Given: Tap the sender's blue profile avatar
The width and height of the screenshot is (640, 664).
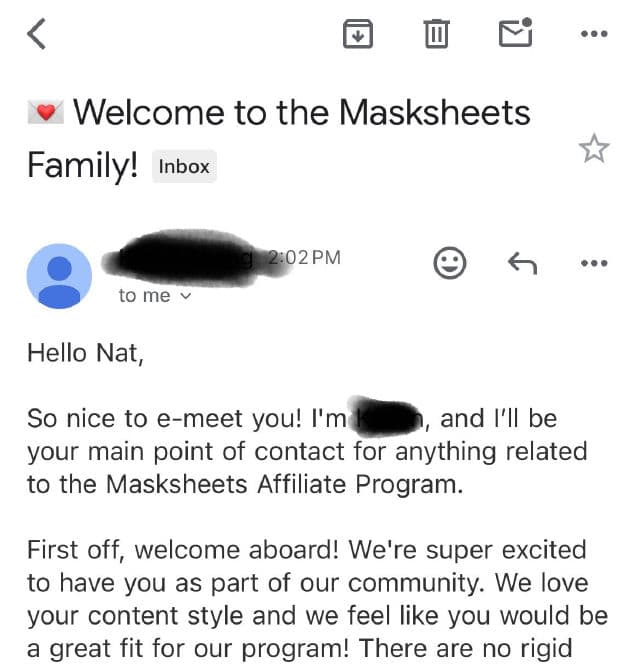Looking at the screenshot, I should (x=59, y=275).
